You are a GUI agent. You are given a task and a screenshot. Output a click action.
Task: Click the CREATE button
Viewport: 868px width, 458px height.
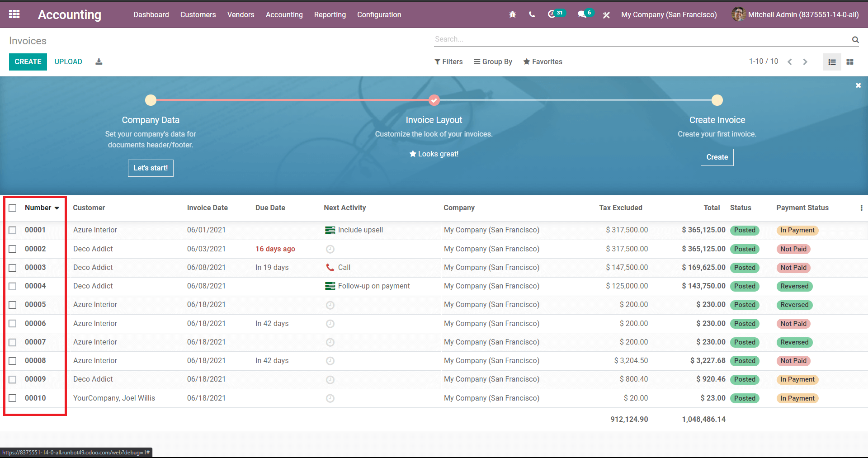tap(28, 62)
